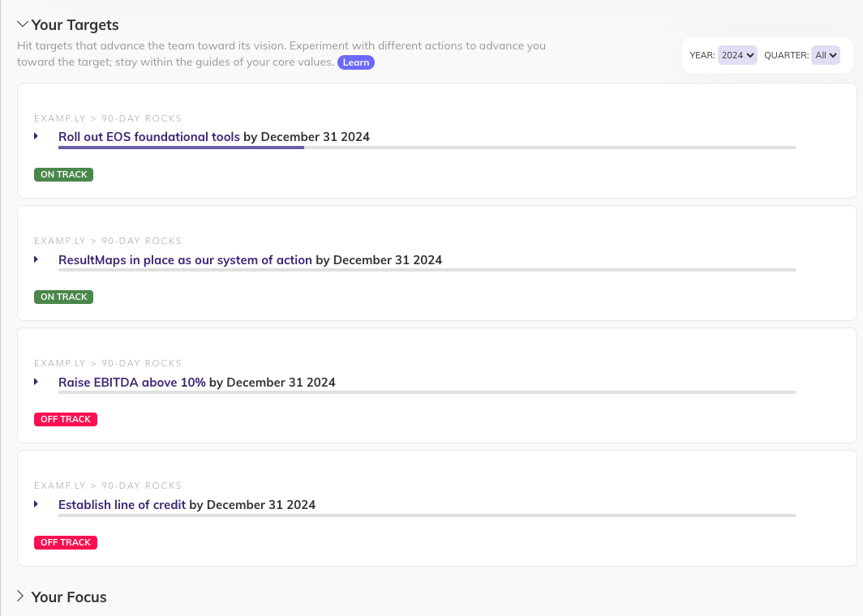Image resolution: width=863 pixels, height=616 pixels.
Task: Click the Your Targets heading text
Action: (75, 25)
